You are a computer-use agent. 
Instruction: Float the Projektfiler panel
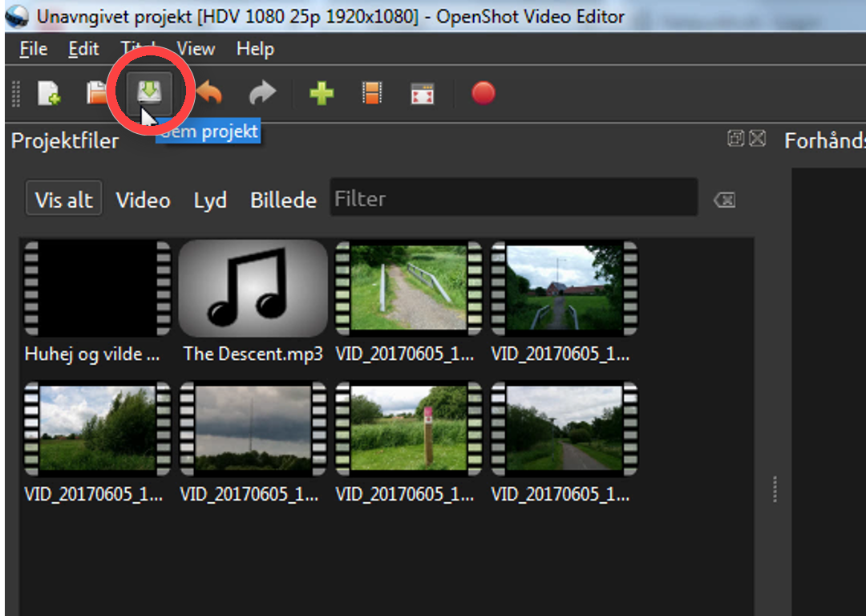click(735, 138)
